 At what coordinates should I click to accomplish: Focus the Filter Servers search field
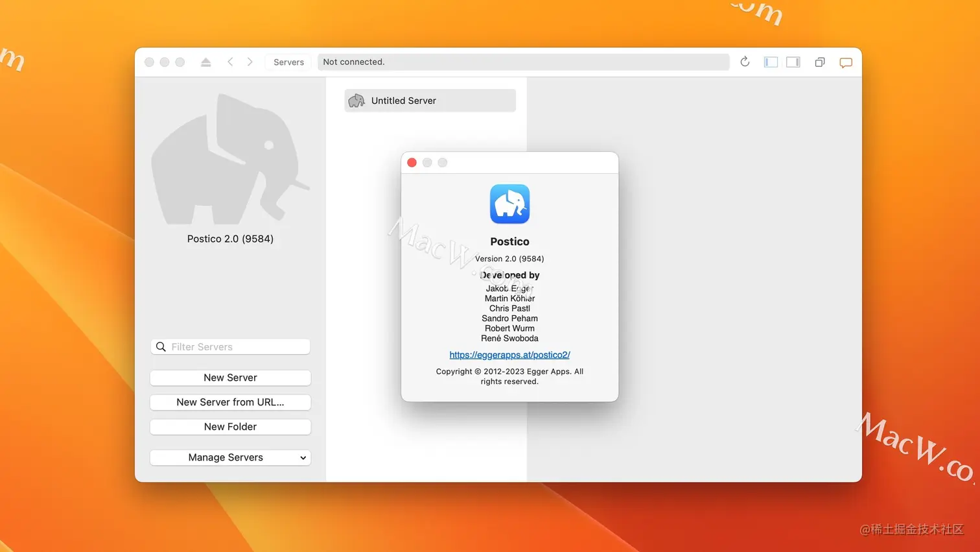(230, 346)
